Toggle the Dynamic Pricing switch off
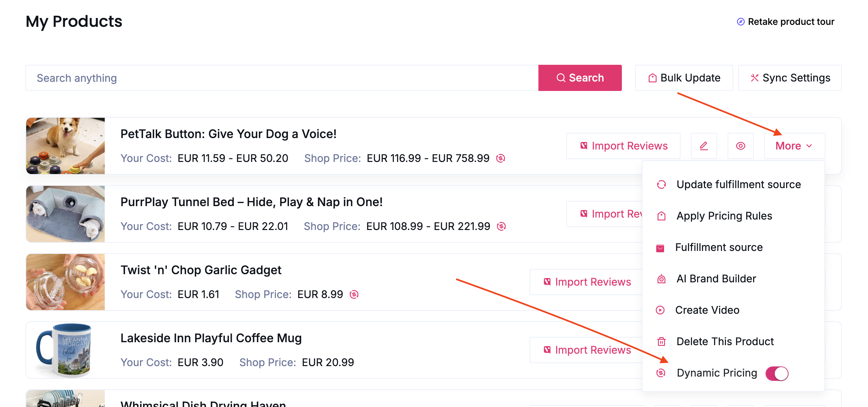 (x=776, y=373)
